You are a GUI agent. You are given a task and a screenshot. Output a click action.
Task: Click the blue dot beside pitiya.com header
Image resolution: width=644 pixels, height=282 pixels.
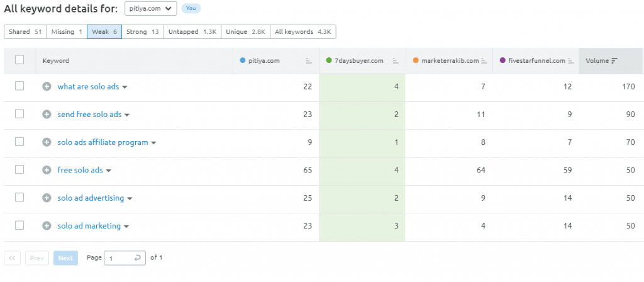pos(242,60)
